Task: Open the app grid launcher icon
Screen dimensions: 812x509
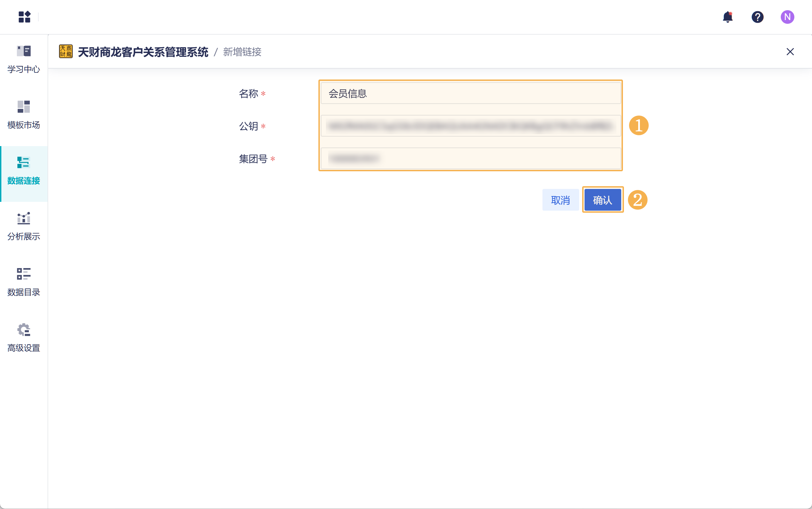Action: coord(24,17)
